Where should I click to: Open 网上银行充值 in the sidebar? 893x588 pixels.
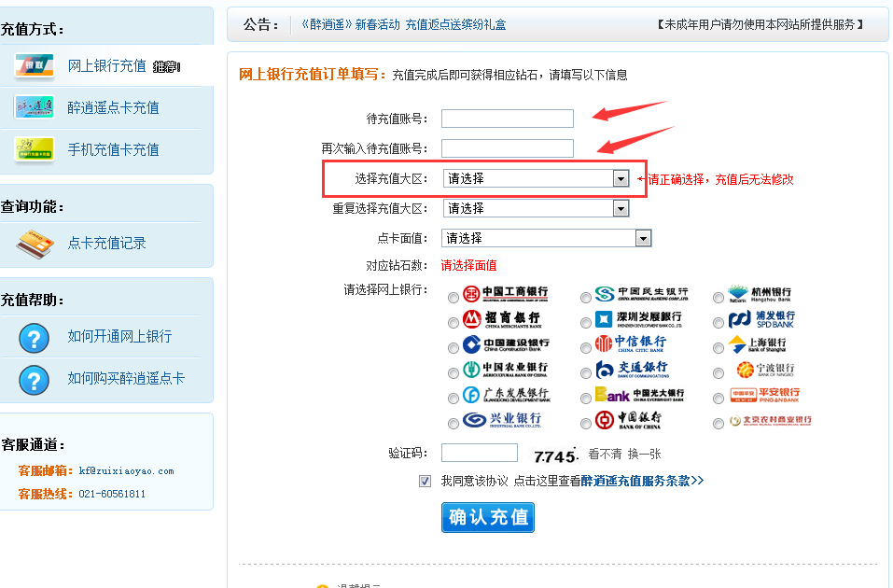[x=107, y=66]
